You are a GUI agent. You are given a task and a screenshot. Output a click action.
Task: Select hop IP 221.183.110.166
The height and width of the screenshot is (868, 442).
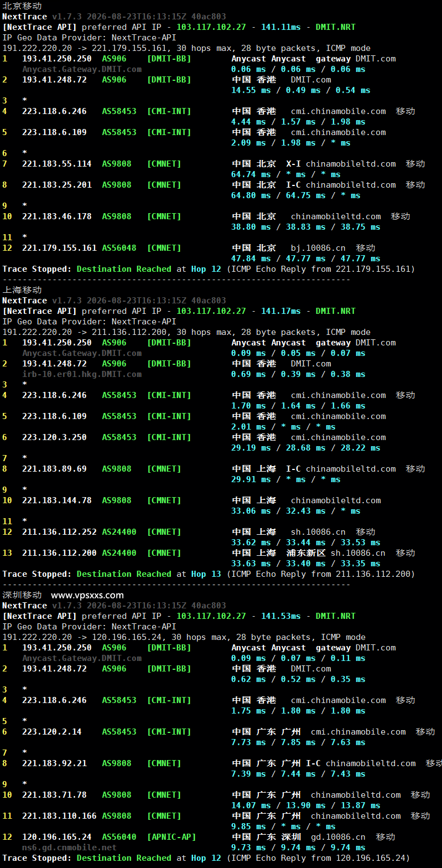click(x=59, y=816)
